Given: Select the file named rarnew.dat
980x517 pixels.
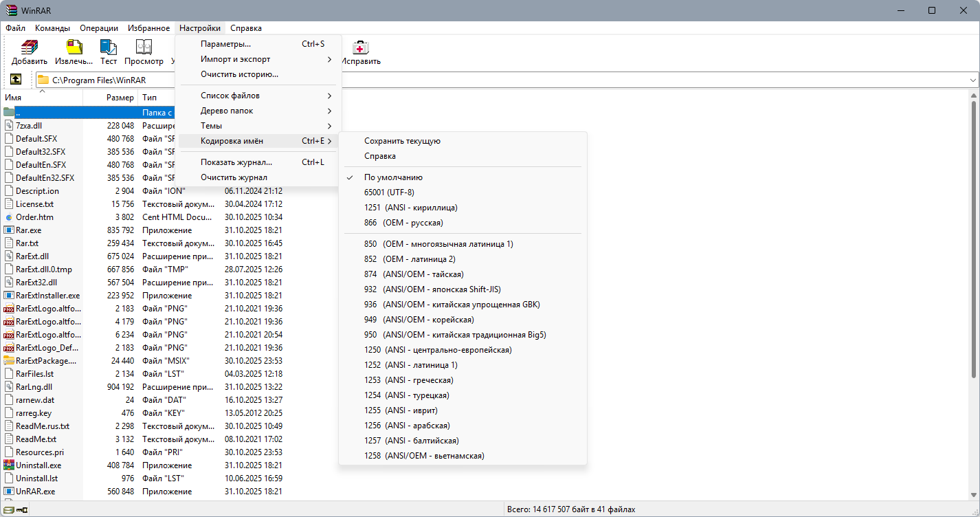Looking at the screenshot, I should click(x=35, y=400).
